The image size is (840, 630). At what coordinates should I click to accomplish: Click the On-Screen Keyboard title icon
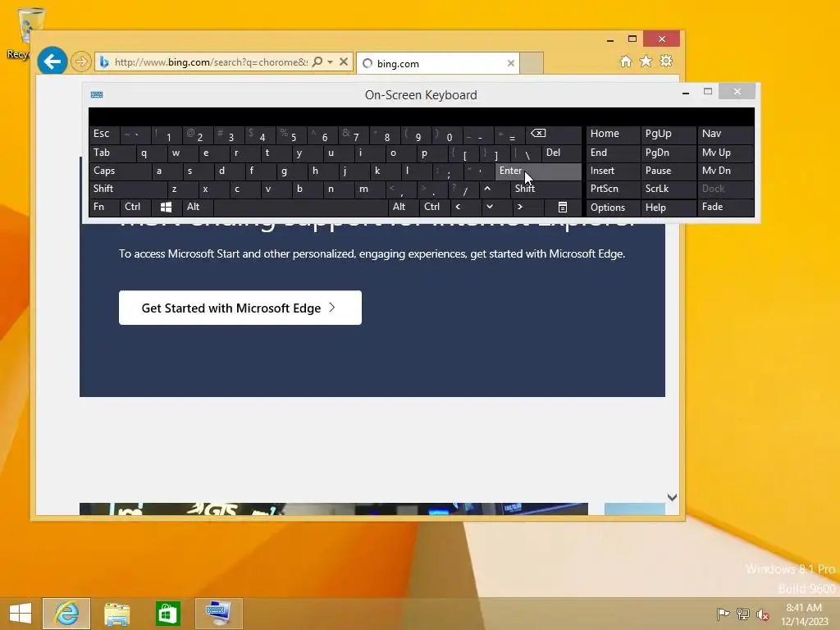point(97,95)
